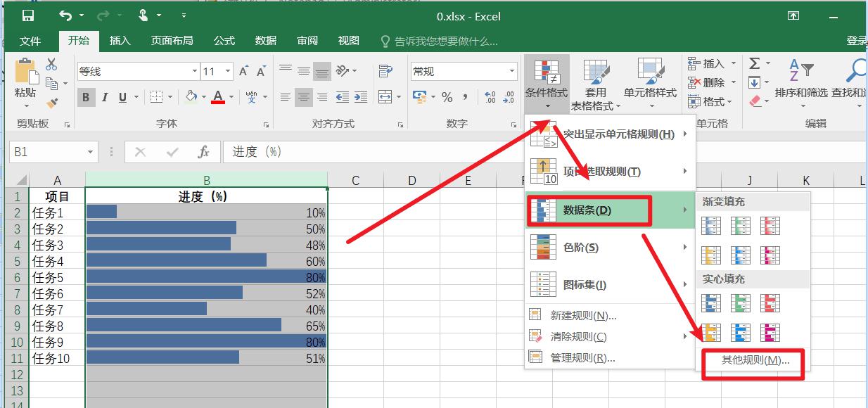
Task: Click the Cut scissors icon
Action: point(51,65)
